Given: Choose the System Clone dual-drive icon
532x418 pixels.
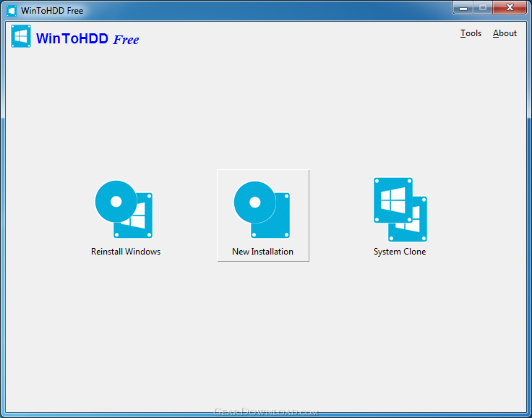Looking at the screenshot, I should pyautogui.click(x=400, y=210).
